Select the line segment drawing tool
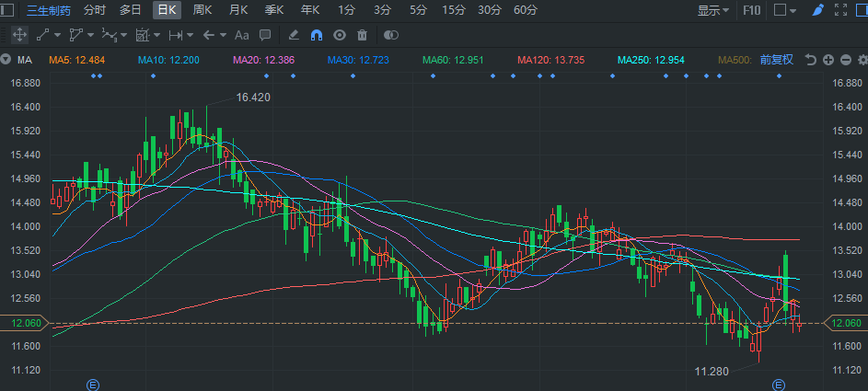 [42, 35]
